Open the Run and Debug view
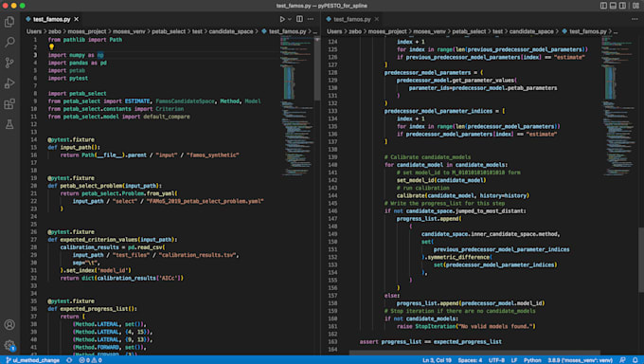 click(9, 83)
